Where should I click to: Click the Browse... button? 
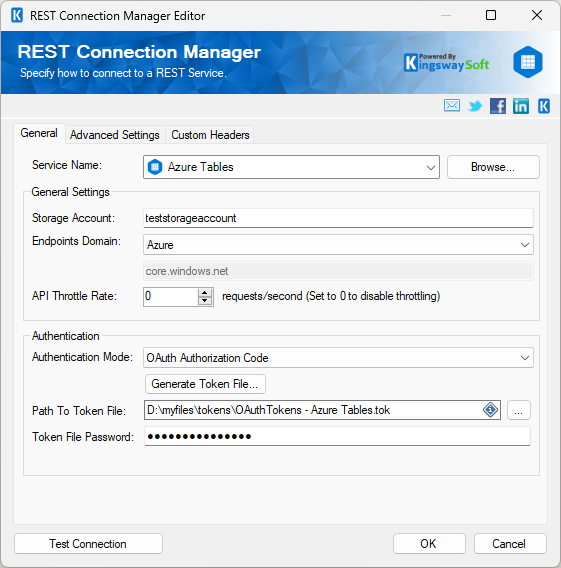coord(493,167)
